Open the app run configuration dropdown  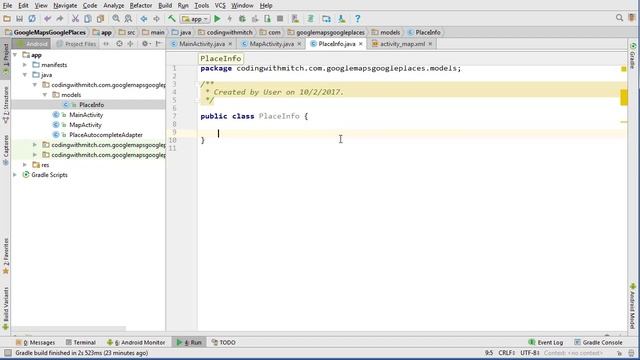(196, 19)
